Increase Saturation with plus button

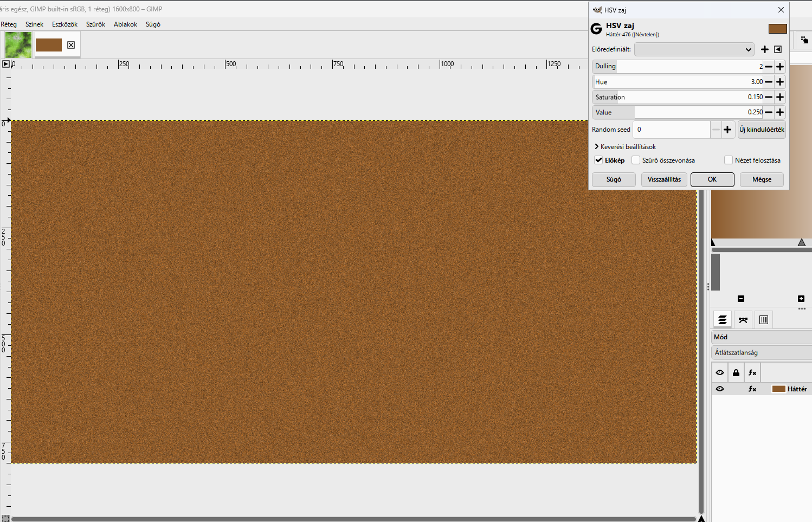point(780,97)
